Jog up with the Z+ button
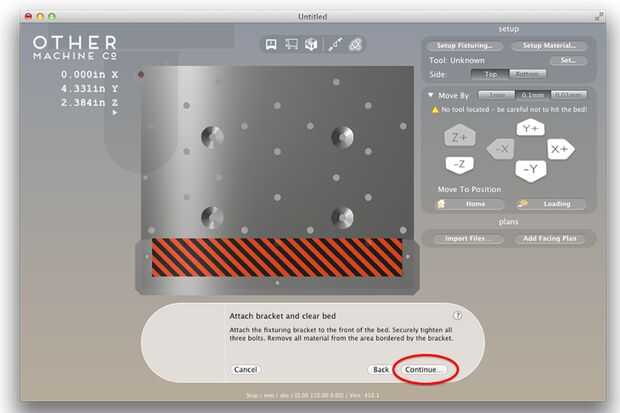This screenshot has width=620, height=413. 459,137
